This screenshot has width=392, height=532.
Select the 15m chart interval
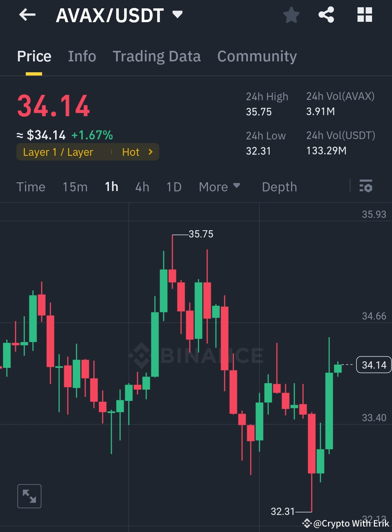(75, 187)
